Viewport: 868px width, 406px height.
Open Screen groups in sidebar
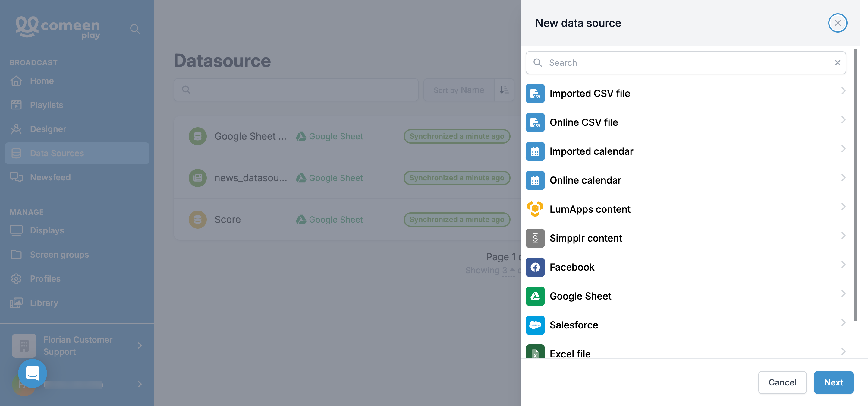(x=77, y=255)
